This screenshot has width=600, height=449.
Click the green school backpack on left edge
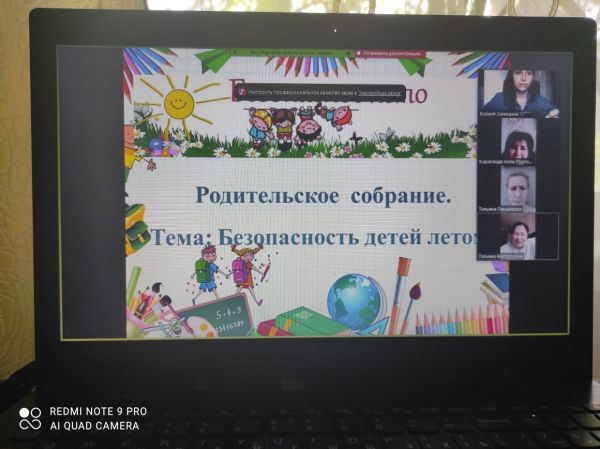135,229
